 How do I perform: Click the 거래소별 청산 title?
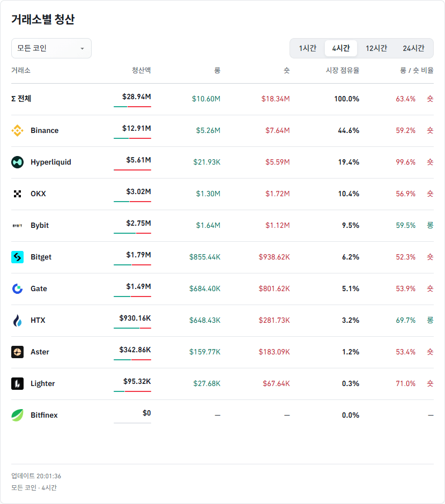point(43,19)
